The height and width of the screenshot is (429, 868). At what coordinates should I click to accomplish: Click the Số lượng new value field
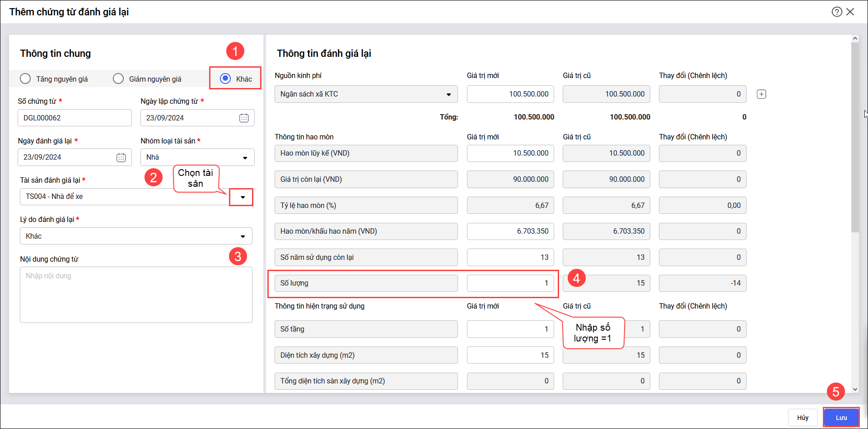[510, 283]
